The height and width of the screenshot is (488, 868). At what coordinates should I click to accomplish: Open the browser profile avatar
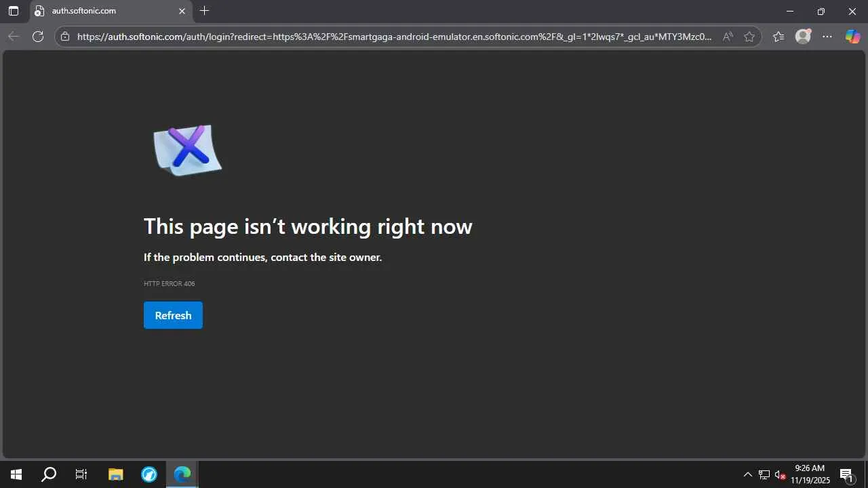803,37
